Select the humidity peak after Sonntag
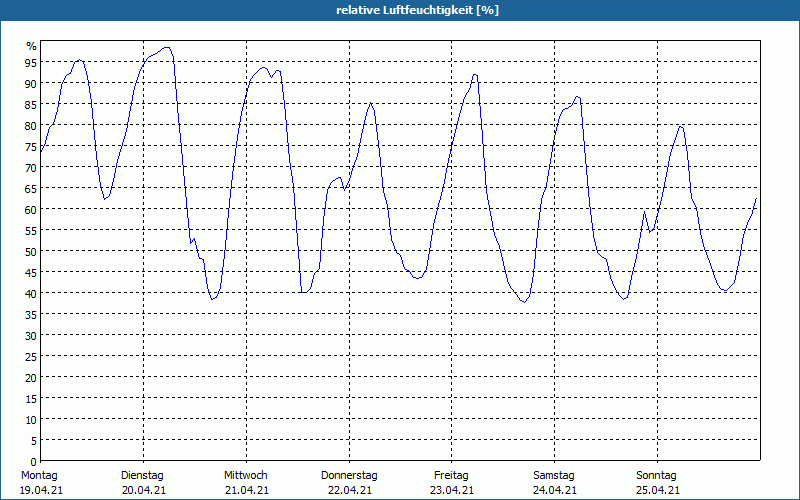 pyautogui.click(x=681, y=126)
